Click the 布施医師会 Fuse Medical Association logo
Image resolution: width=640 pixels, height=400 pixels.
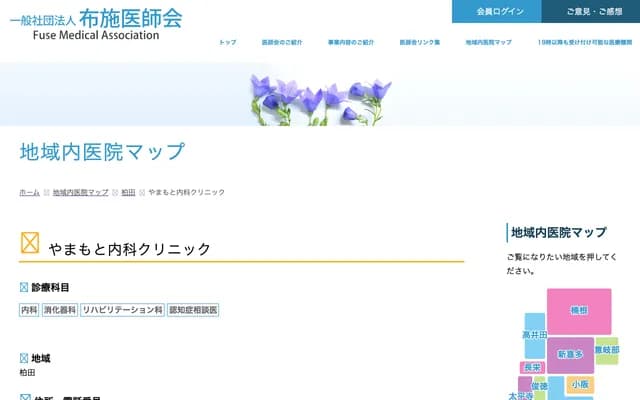tap(96, 24)
